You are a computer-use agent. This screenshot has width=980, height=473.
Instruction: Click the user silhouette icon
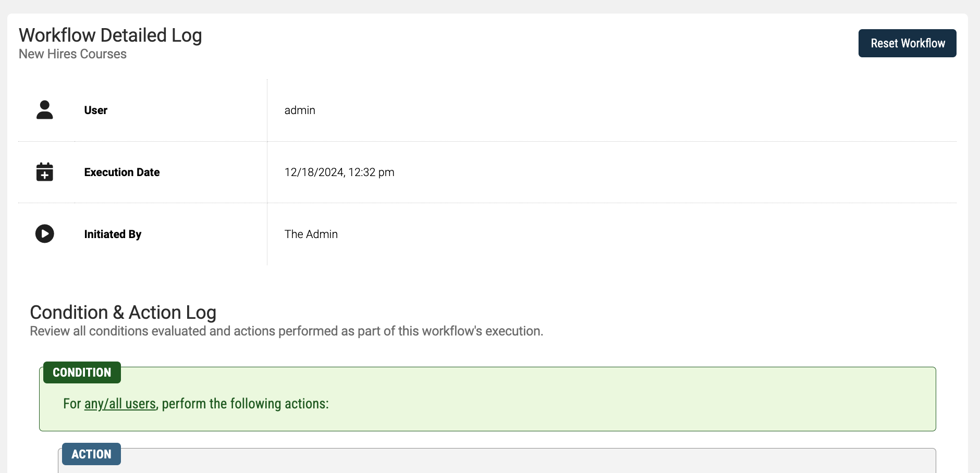[45, 110]
